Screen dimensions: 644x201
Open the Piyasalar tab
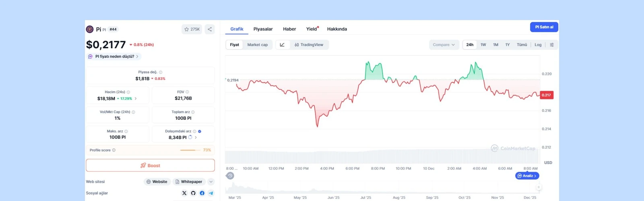click(263, 29)
